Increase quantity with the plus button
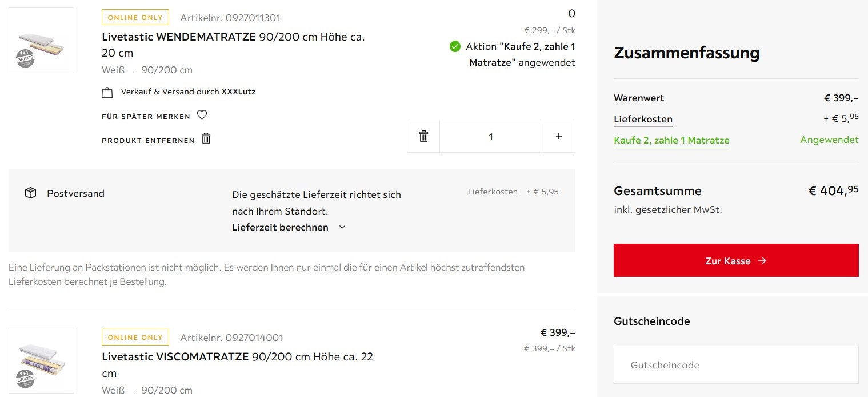This screenshot has height=397, width=868. pos(558,136)
